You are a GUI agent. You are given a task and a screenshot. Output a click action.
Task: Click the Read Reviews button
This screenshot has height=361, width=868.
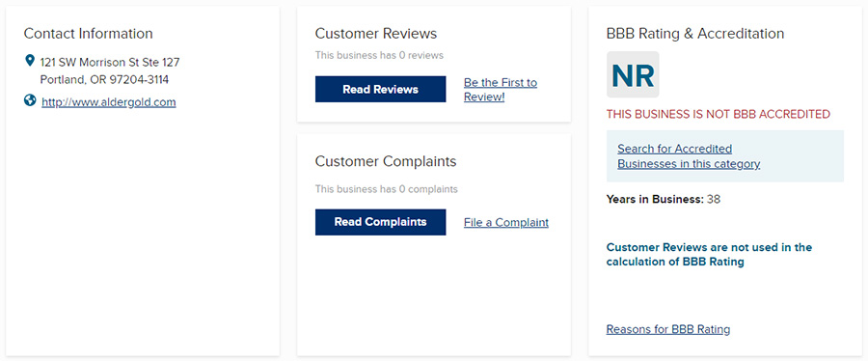click(380, 89)
